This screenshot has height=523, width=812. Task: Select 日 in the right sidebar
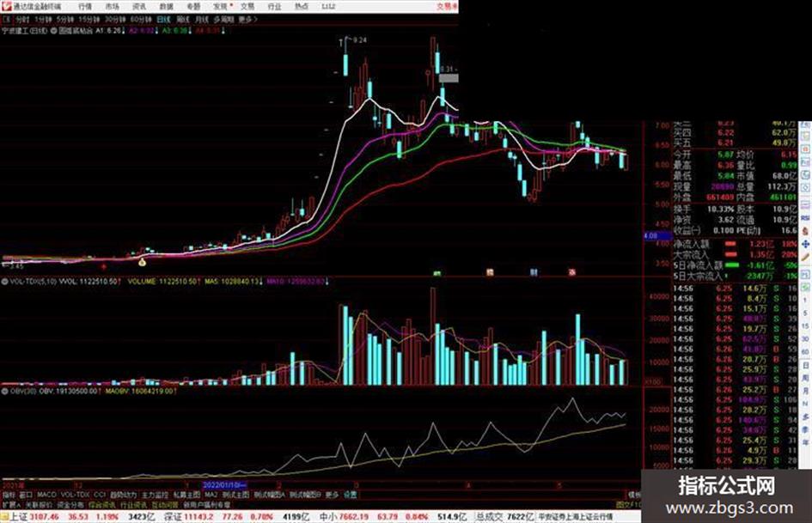pyautogui.click(x=806, y=366)
